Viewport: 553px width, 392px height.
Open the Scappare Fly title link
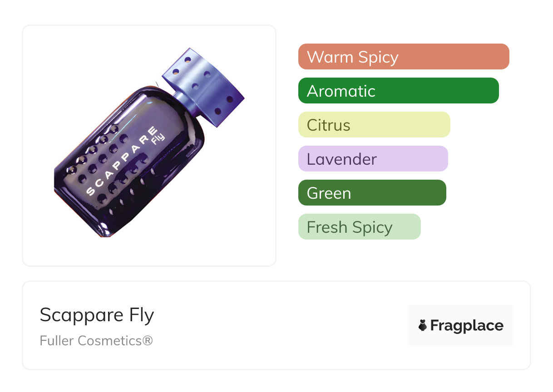(x=97, y=315)
